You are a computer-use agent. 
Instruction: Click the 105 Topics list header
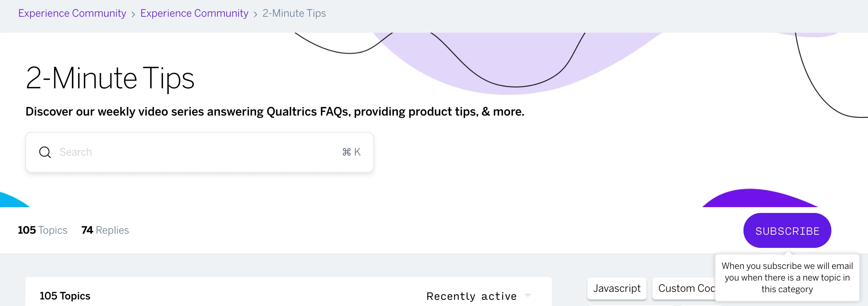point(65,296)
